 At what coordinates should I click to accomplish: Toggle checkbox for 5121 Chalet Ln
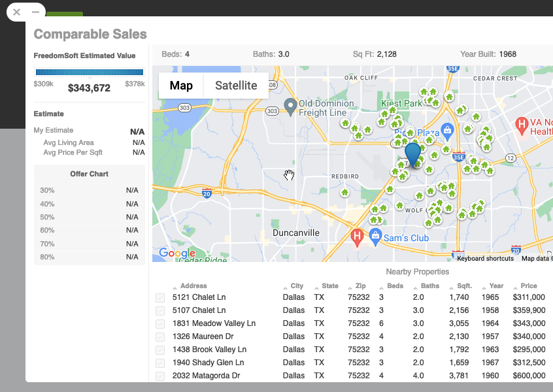point(160,298)
